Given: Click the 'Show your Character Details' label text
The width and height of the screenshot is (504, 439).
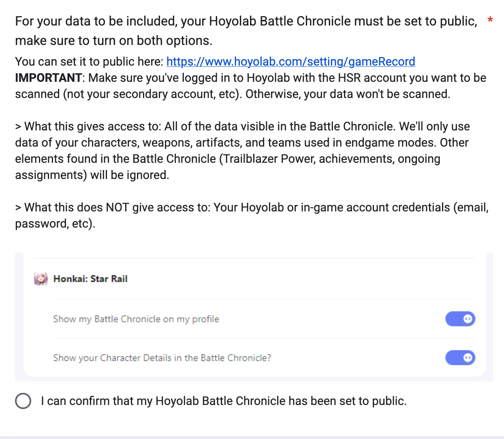Looking at the screenshot, I should 162,358.
